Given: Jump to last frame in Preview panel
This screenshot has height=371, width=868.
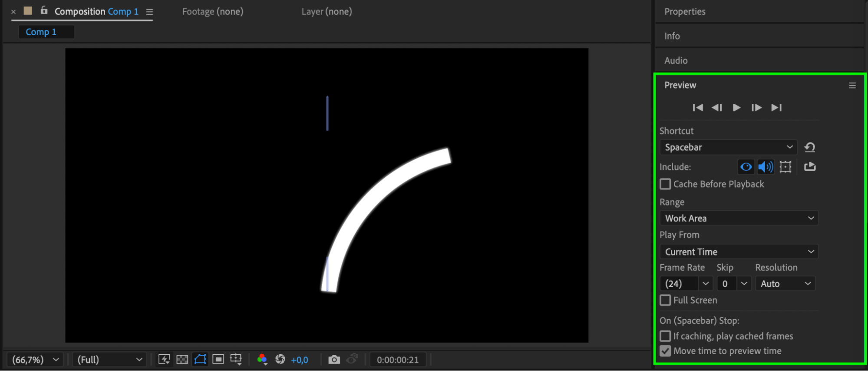Looking at the screenshot, I should tap(776, 107).
